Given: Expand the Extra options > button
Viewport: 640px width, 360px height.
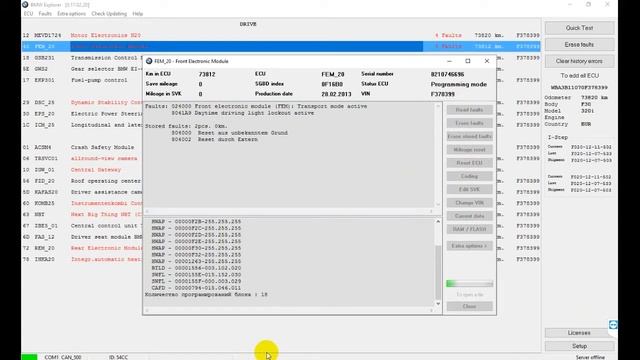Looking at the screenshot, I should click(469, 246).
